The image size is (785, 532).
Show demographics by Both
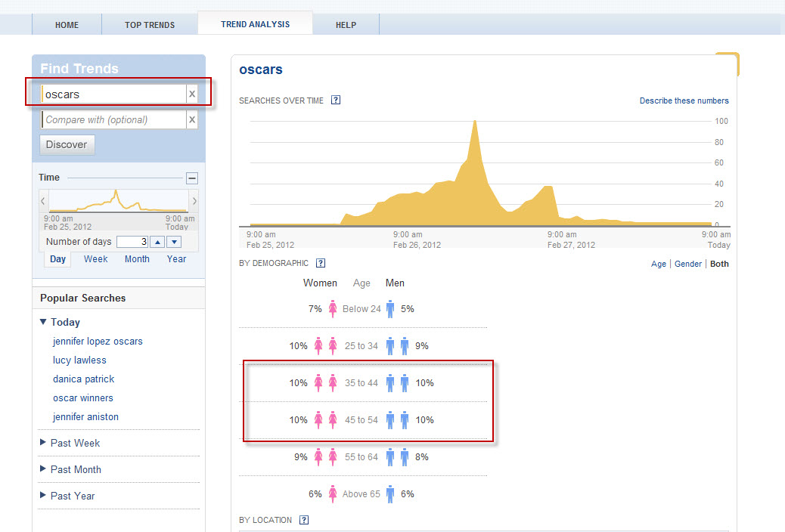click(x=719, y=264)
